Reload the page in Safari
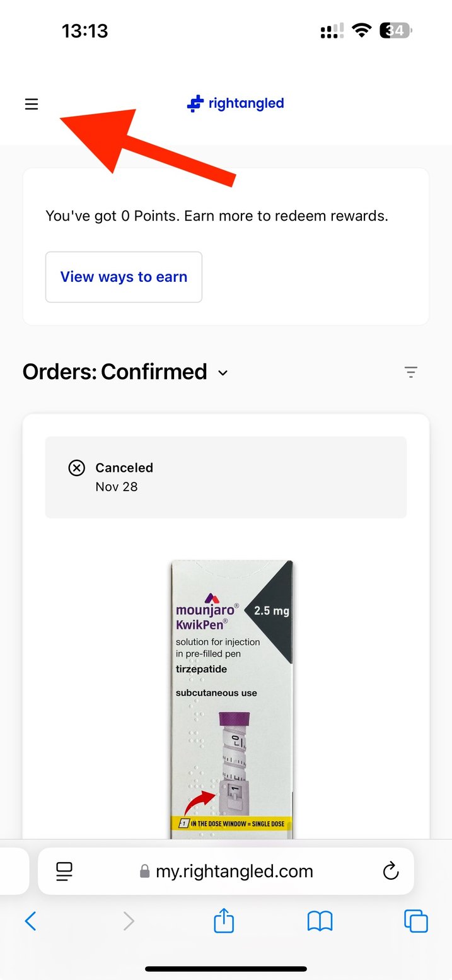The image size is (452, 980). (x=391, y=872)
